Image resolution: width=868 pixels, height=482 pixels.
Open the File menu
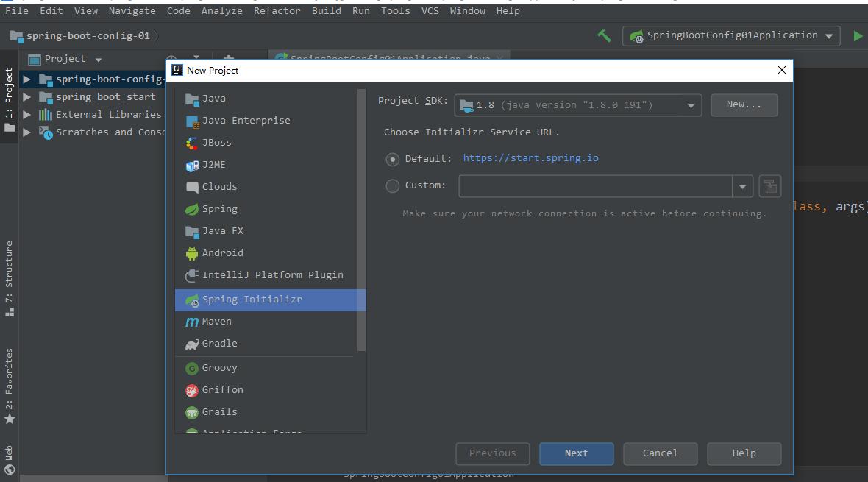[17, 11]
